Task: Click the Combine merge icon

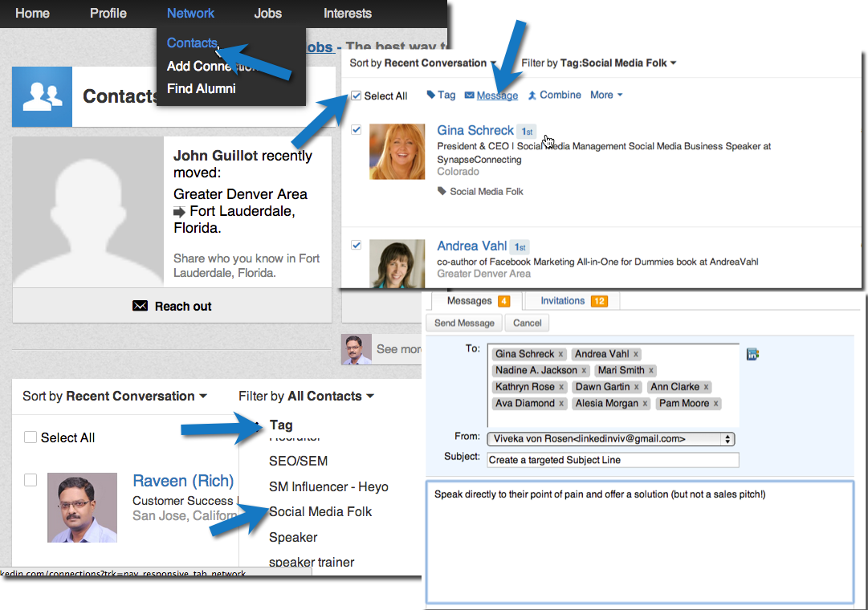Action: click(532, 96)
